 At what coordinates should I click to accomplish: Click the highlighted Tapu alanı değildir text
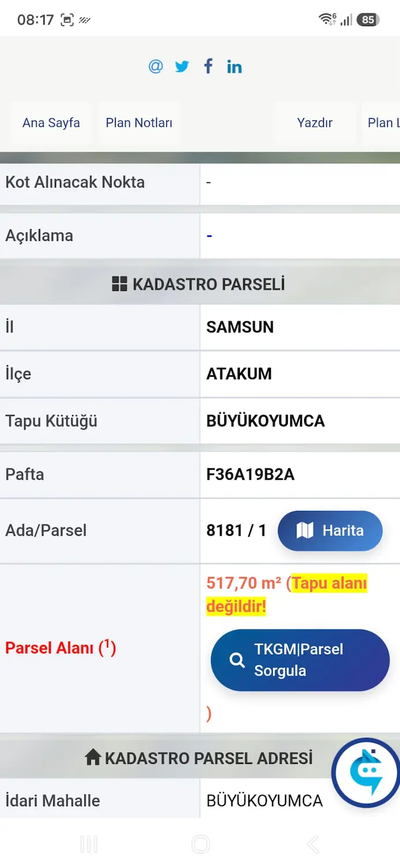click(287, 595)
